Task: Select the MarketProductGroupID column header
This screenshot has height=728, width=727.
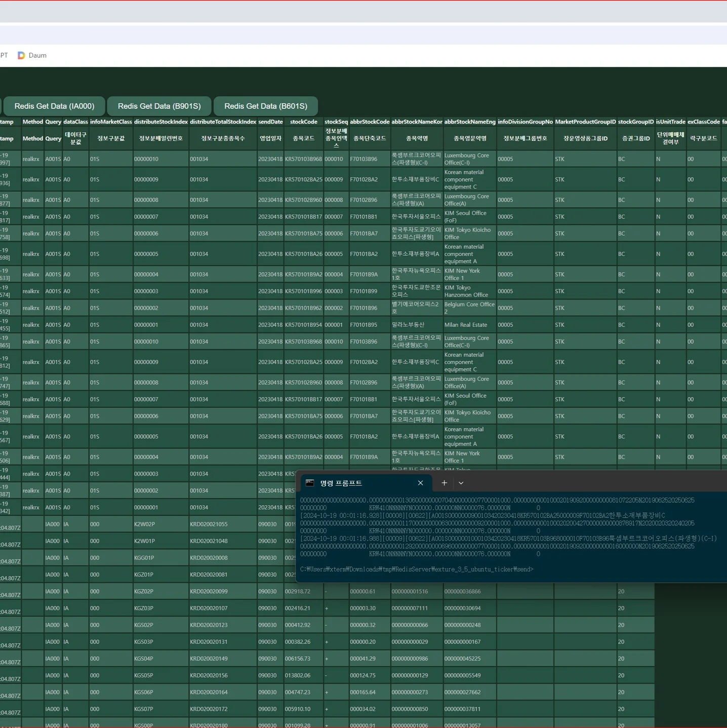Action: tap(585, 122)
